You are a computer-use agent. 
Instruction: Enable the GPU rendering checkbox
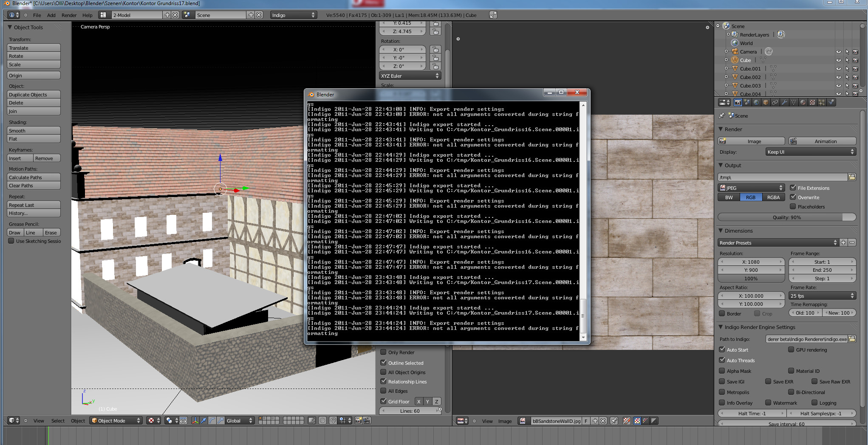point(791,349)
